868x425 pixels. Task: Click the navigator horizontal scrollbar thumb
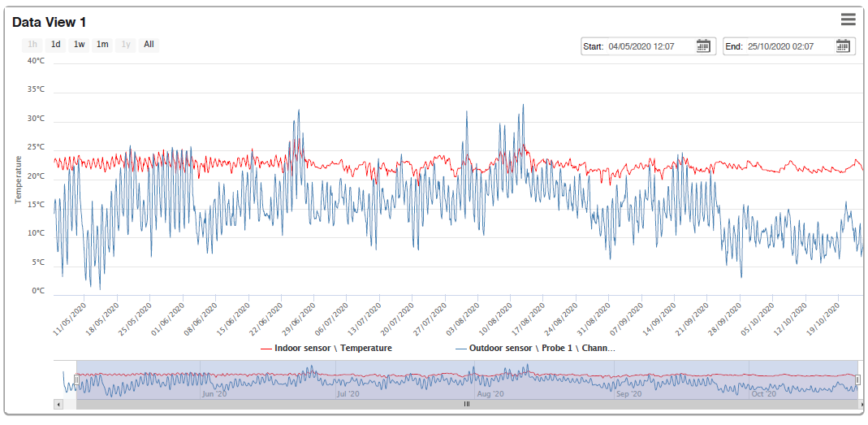(x=467, y=405)
